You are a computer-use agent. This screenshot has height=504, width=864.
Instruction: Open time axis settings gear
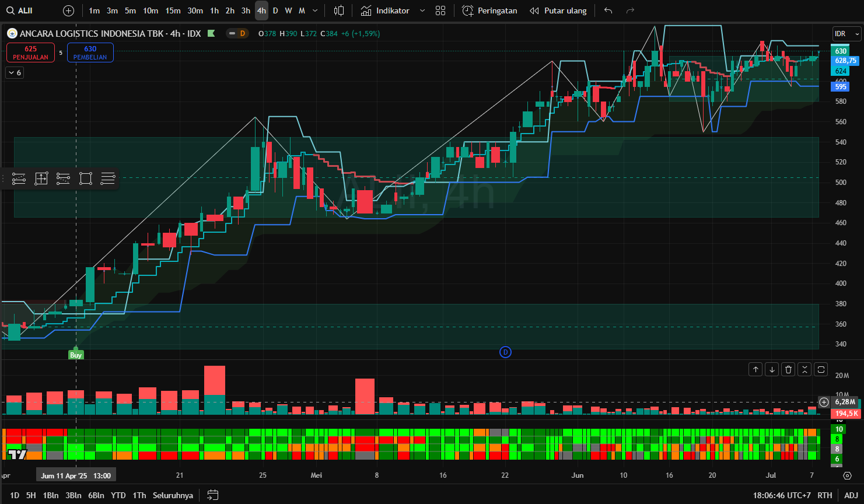tap(847, 475)
